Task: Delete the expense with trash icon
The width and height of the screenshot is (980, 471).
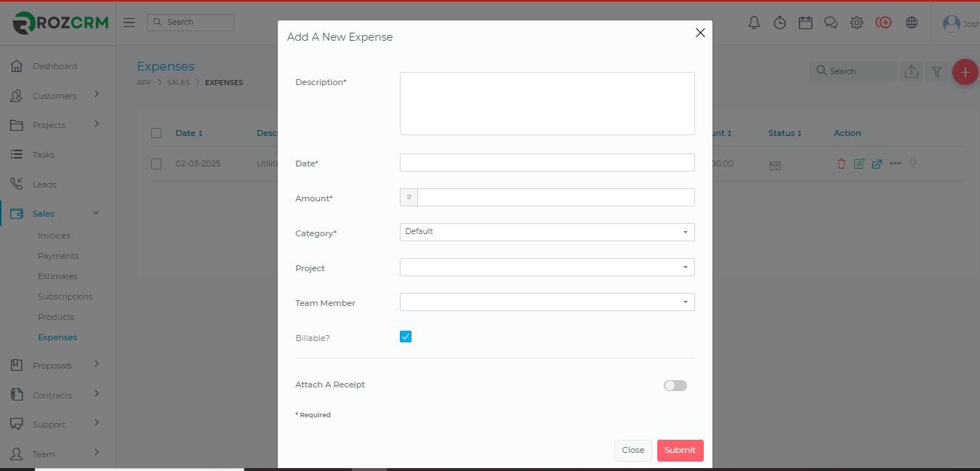Action: [x=841, y=164]
